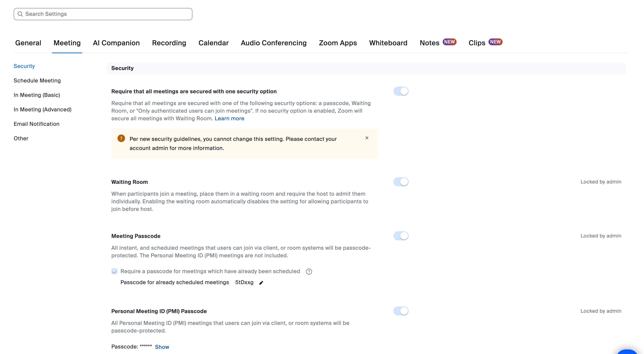This screenshot has height=354, width=644.
Task: Toggle the Waiting Room switch
Action: (x=401, y=182)
